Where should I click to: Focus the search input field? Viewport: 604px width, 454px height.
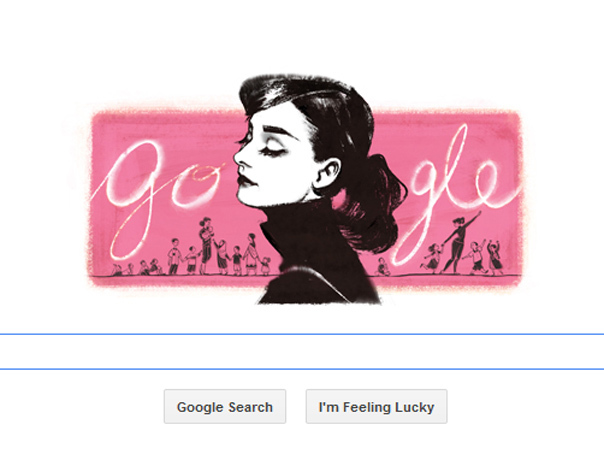click(302, 352)
